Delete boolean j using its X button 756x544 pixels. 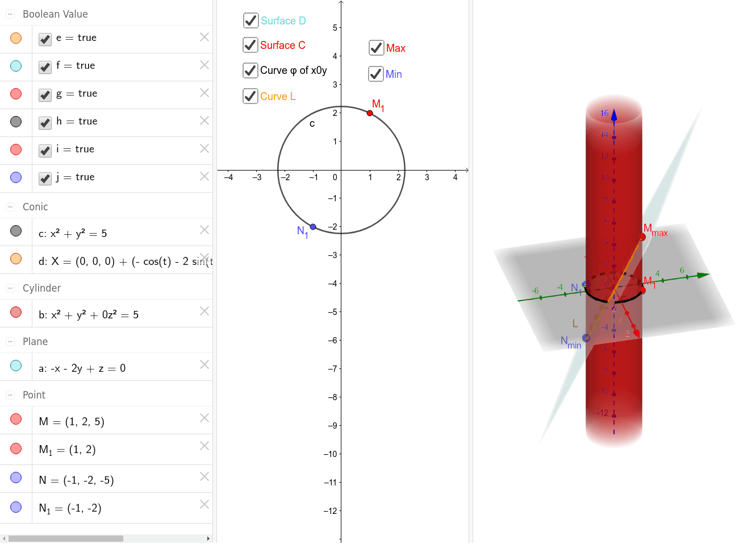point(203,176)
